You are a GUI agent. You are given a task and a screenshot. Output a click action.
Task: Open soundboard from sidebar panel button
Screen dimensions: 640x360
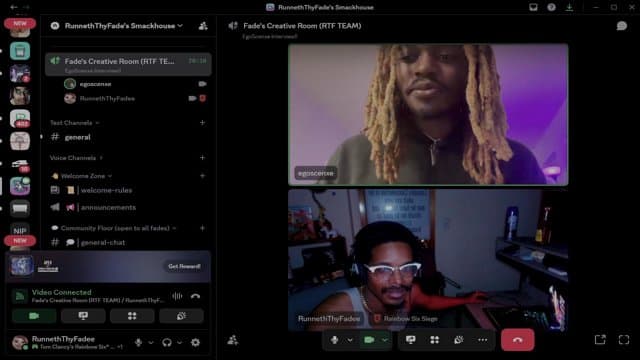(181, 316)
